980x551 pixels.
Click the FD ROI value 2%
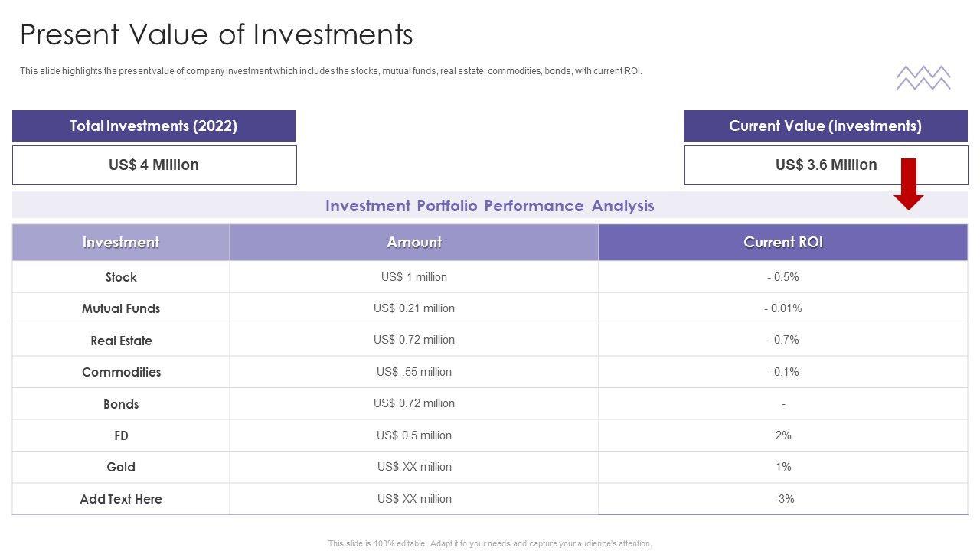[783, 435]
